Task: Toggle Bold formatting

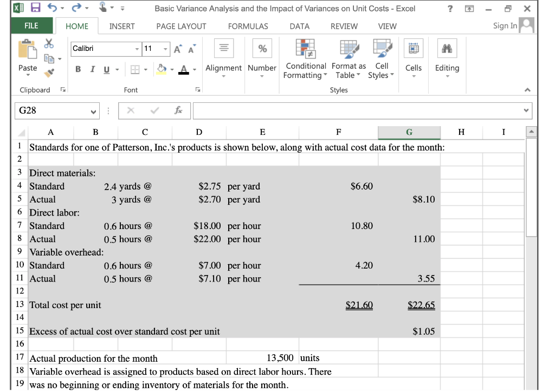Action: [78, 70]
